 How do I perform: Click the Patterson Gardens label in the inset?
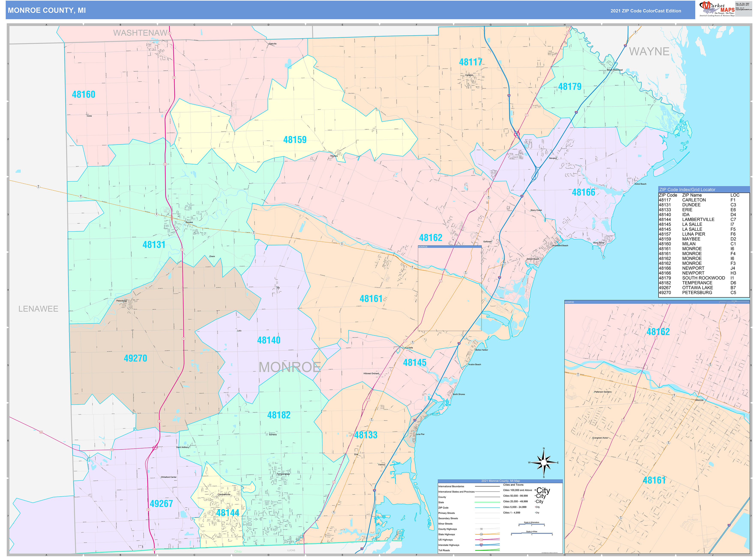pyautogui.click(x=603, y=392)
